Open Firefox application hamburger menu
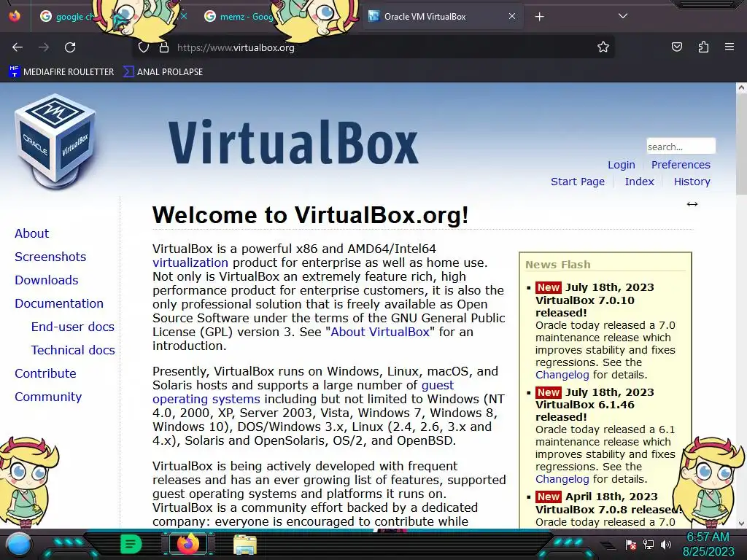The height and width of the screenshot is (560, 747). pos(729,47)
